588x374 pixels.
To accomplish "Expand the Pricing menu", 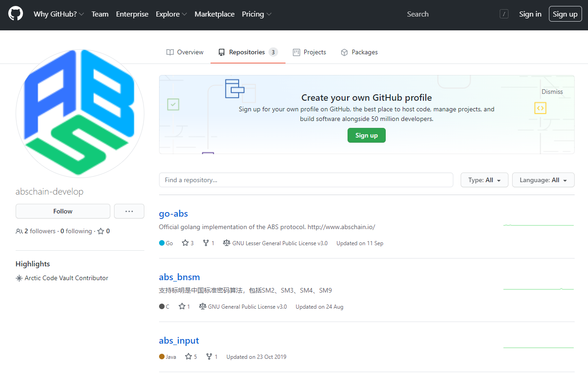I will tap(257, 14).
